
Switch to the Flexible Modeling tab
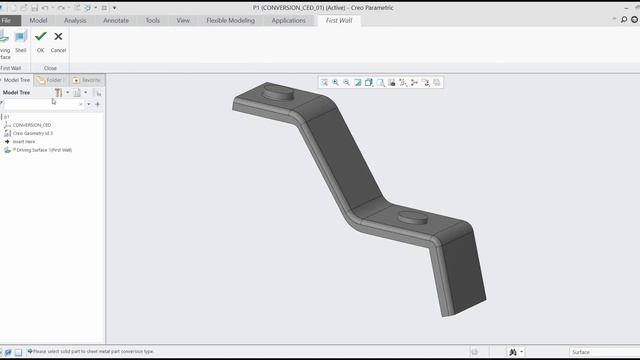tap(231, 20)
